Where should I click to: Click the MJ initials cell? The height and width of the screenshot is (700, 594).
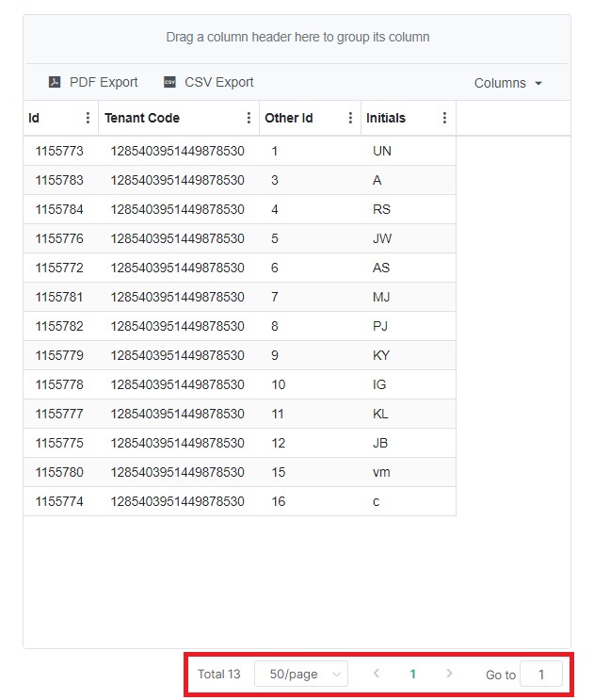(x=408, y=297)
